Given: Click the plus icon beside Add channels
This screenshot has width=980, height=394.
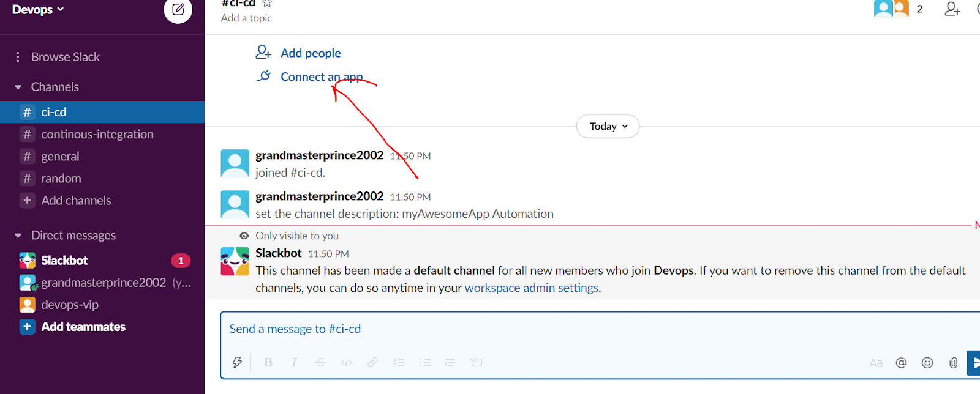Looking at the screenshot, I should coord(27,200).
